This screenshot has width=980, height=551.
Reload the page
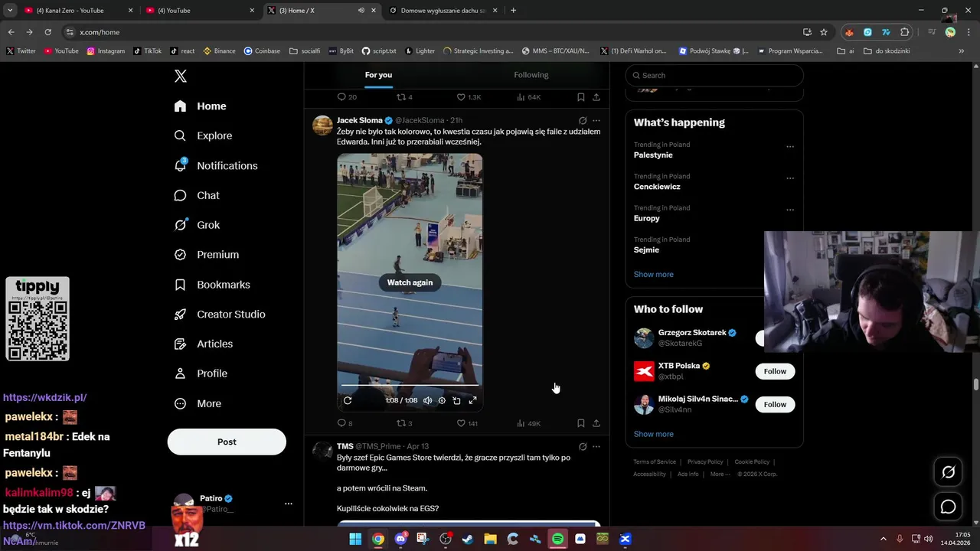point(47,32)
